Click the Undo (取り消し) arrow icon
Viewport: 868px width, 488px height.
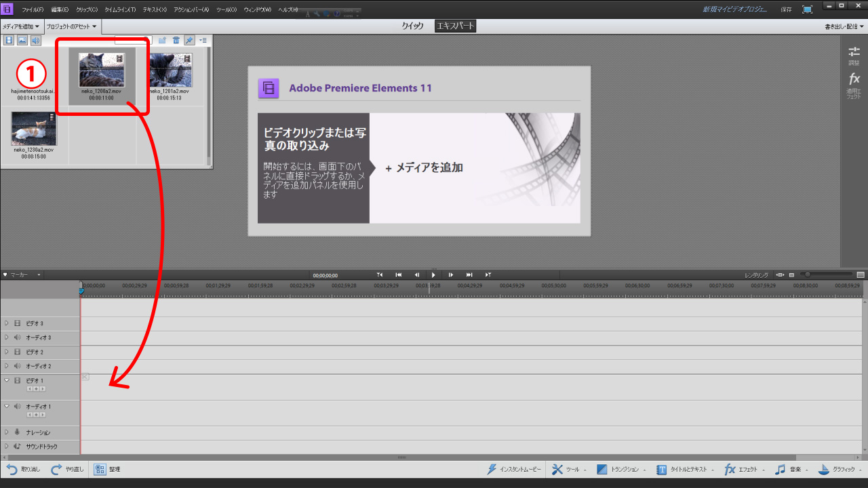point(12,469)
